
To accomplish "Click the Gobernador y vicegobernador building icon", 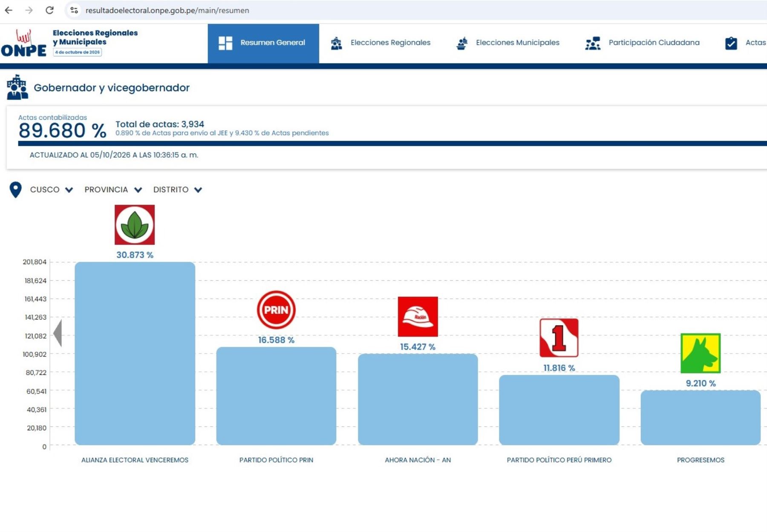I will pyautogui.click(x=17, y=87).
